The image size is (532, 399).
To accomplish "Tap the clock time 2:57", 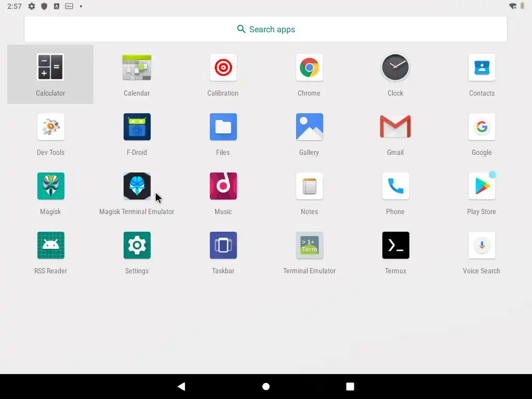I will pos(14,6).
